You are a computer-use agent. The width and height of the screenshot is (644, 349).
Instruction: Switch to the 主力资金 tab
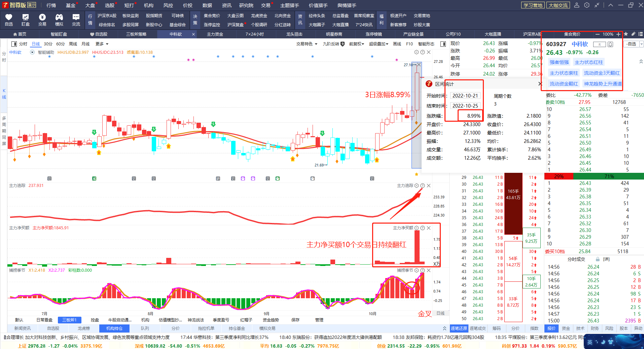(215, 34)
